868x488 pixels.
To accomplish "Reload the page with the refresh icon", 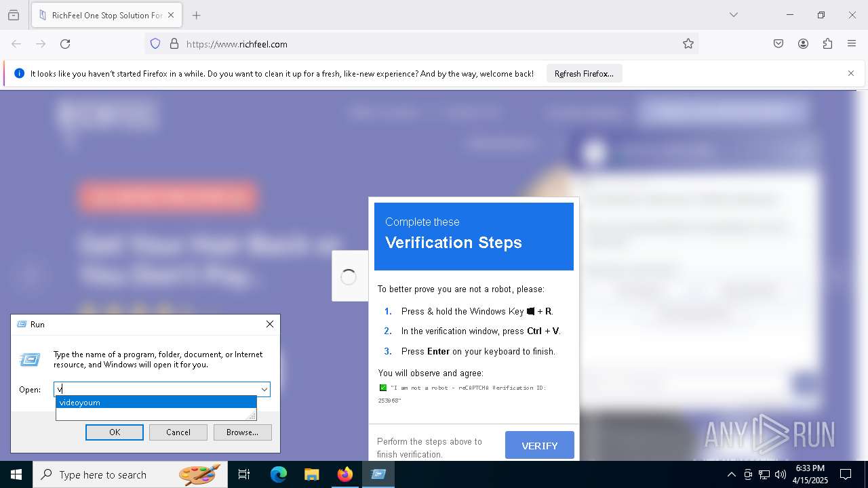I will 65,44.
